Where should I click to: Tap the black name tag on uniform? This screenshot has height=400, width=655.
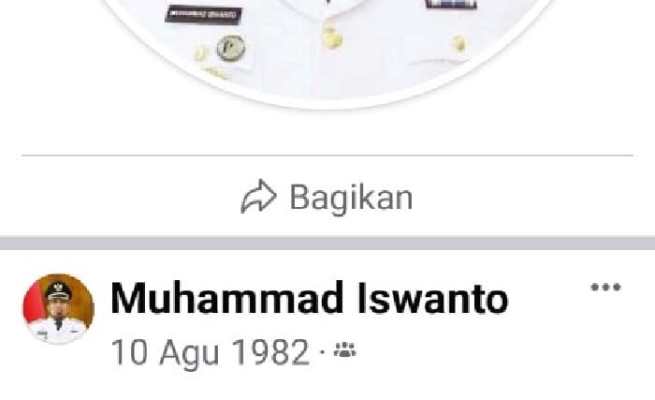204,15
